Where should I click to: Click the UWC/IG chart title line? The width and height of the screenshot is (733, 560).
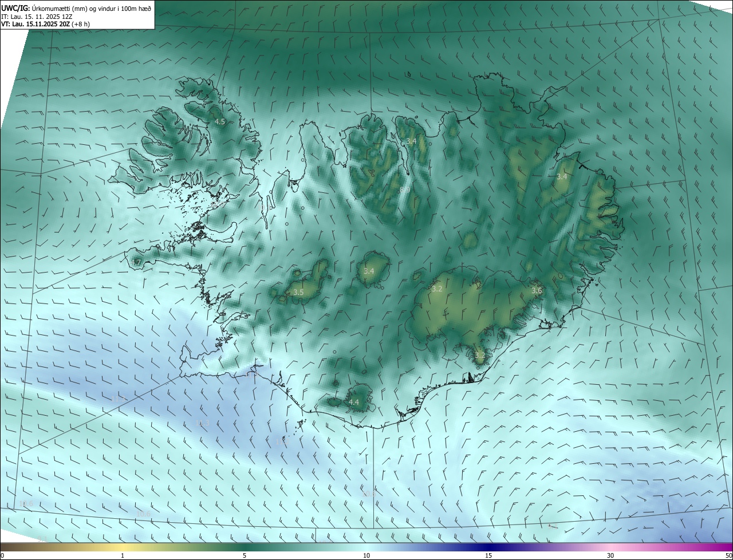click(76, 8)
